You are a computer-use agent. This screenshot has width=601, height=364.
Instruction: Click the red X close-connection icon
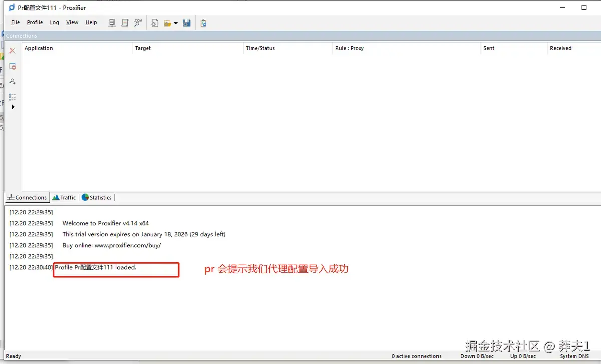click(x=13, y=51)
